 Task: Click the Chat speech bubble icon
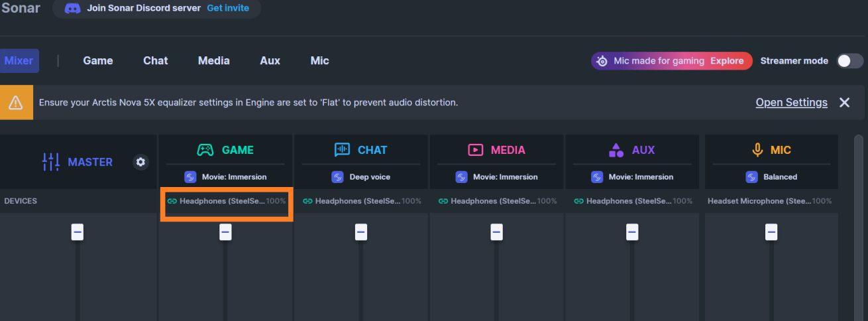(342, 150)
